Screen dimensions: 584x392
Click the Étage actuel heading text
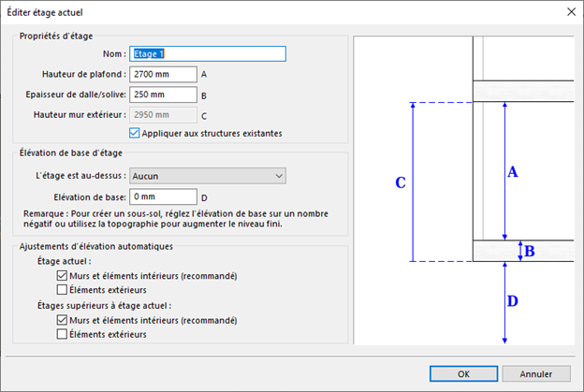click(x=64, y=261)
